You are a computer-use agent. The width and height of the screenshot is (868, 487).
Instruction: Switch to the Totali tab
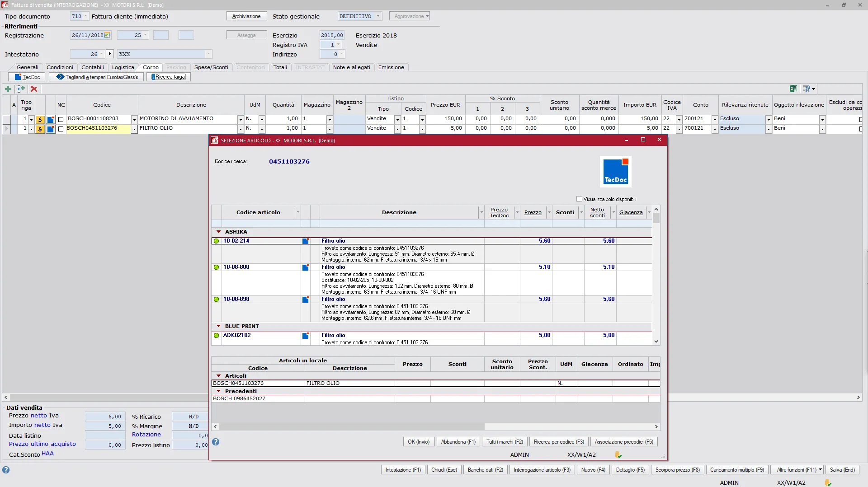click(x=280, y=67)
